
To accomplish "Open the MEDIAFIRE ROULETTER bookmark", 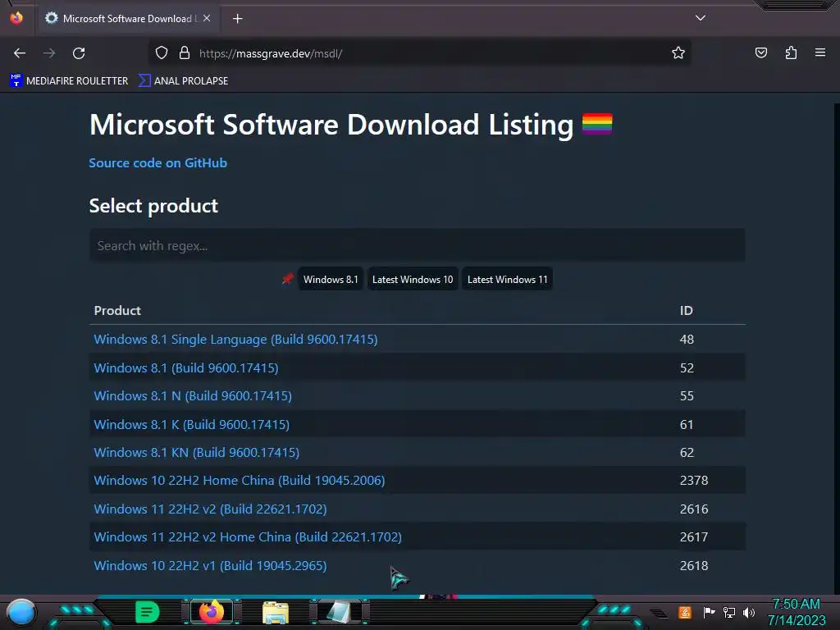I will (69, 81).
